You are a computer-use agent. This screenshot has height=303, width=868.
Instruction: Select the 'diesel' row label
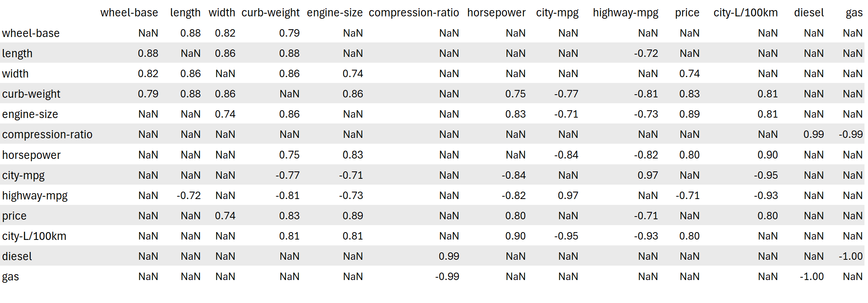tap(17, 256)
